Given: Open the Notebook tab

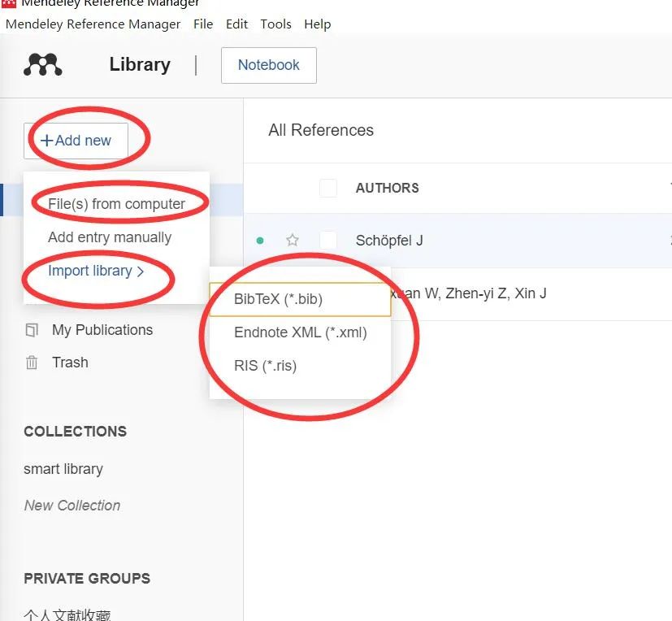Looking at the screenshot, I should 269,65.
